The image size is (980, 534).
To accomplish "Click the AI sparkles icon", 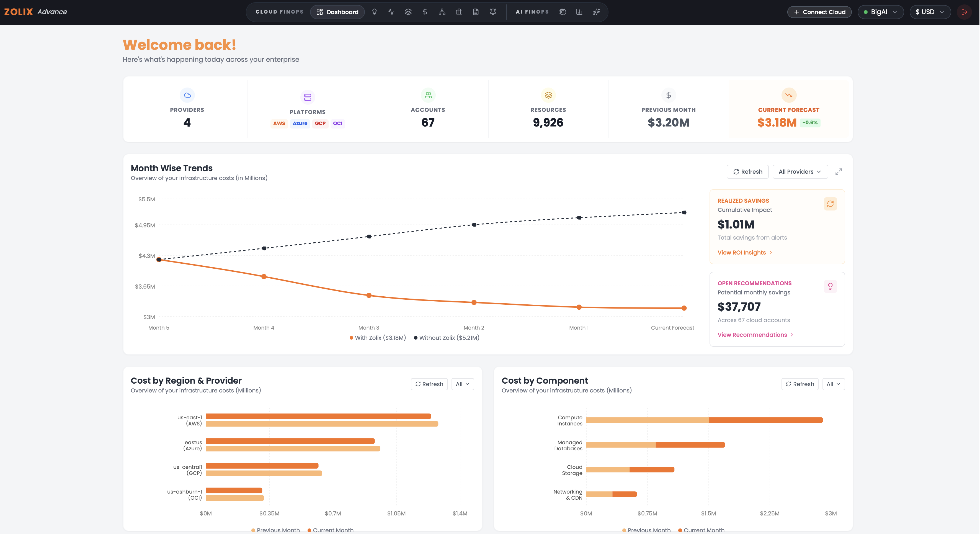I will click(597, 12).
